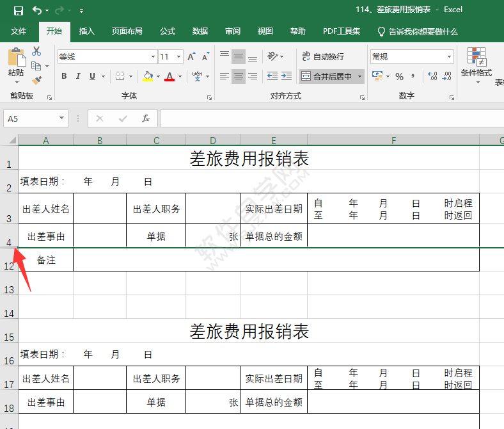This screenshot has height=429, width=504.
Task: Click the Cut scissors icon
Action: [x=36, y=51]
